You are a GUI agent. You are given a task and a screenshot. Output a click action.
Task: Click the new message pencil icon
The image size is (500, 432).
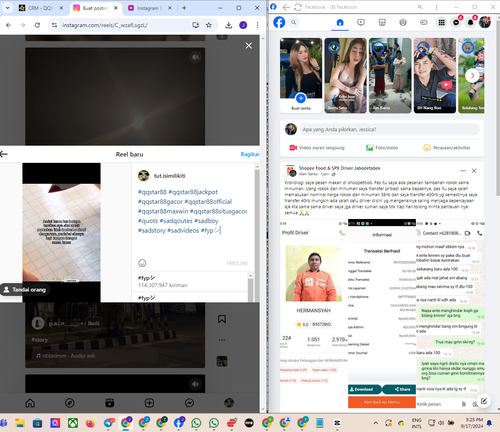point(484,401)
